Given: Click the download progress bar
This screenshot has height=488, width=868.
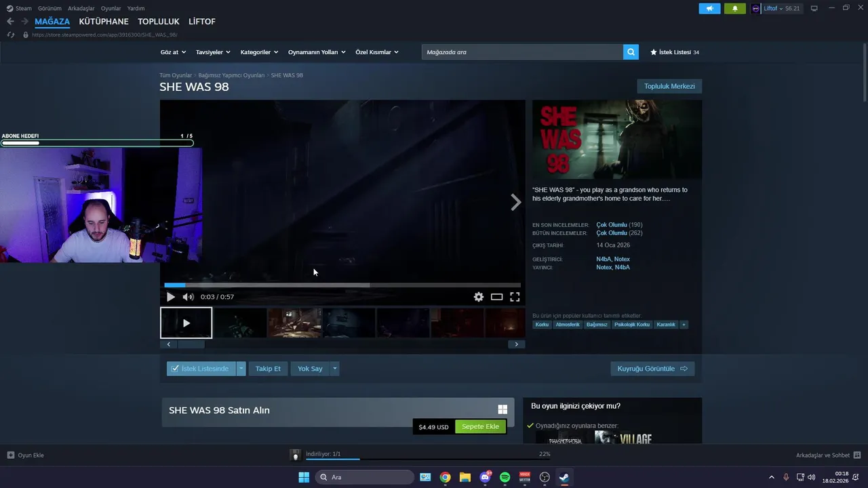Looking at the screenshot, I should [428, 460].
